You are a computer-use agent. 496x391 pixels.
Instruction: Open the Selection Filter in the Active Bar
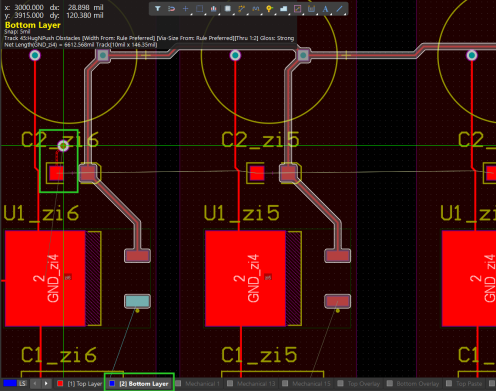[158, 9]
